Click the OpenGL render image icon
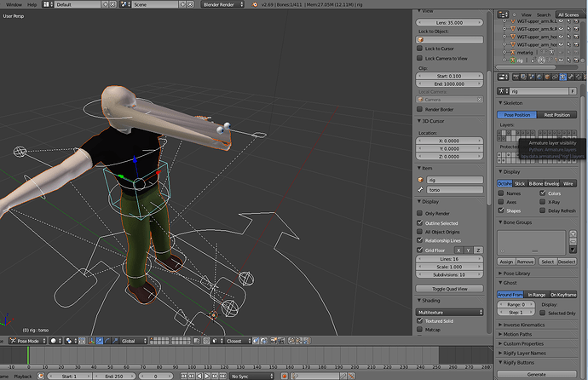Screen dimensions: 588x380 (x=273, y=341)
